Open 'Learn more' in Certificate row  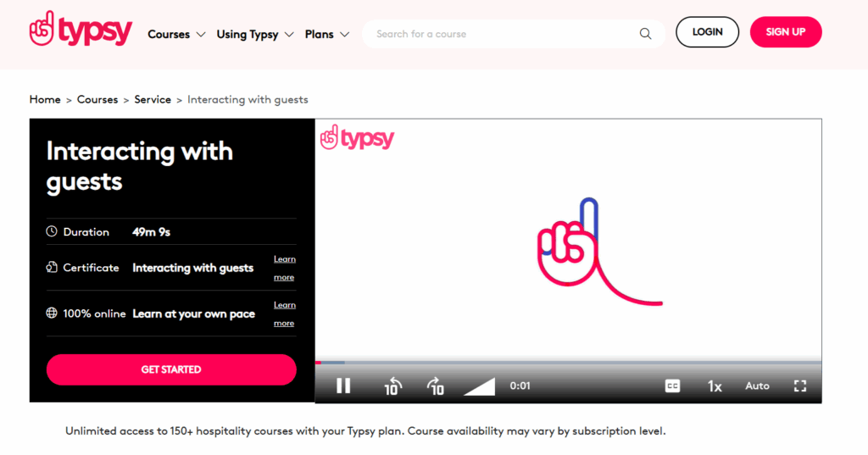tap(285, 268)
